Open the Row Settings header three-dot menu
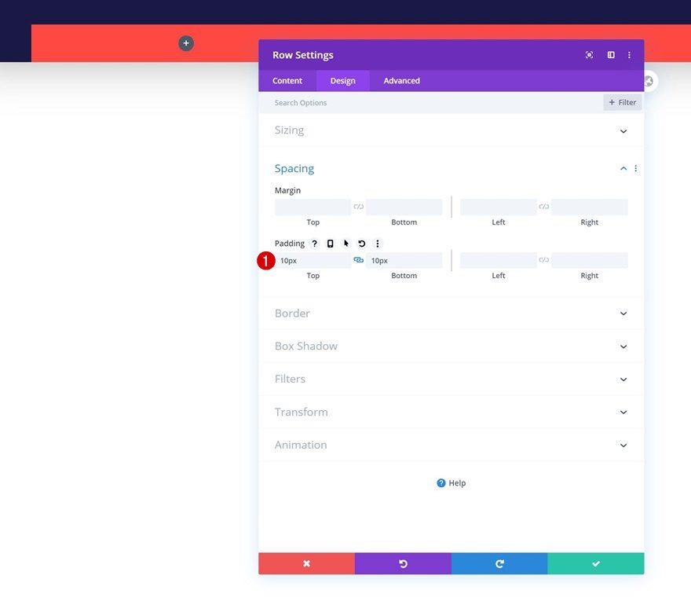 tap(629, 55)
